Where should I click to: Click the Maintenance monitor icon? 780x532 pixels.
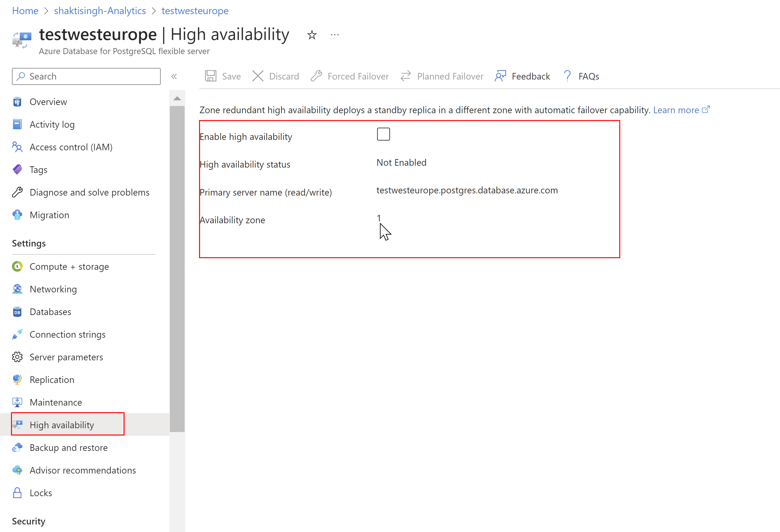[x=17, y=402]
